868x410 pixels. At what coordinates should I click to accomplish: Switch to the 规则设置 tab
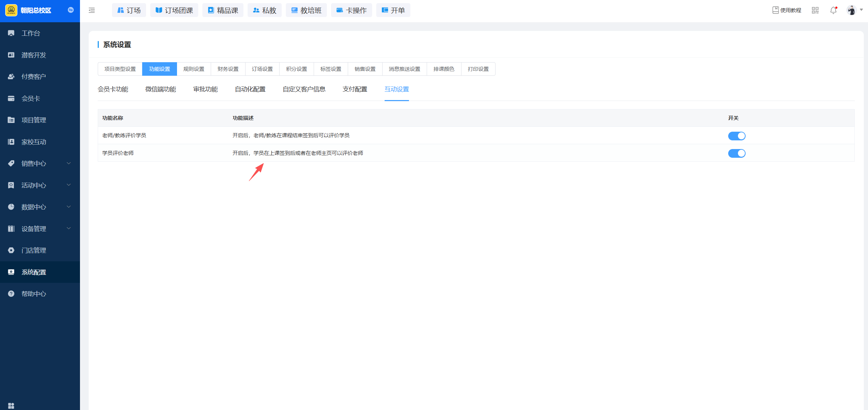194,69
